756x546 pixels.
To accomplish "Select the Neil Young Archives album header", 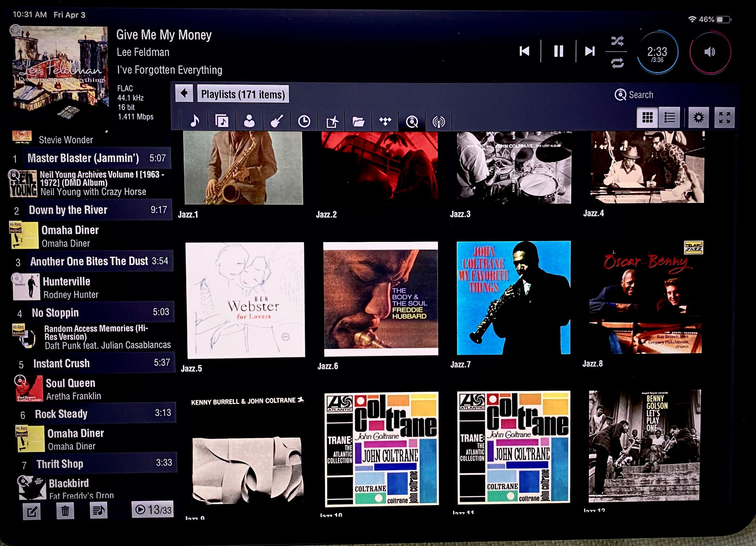I will coord(90,183).
